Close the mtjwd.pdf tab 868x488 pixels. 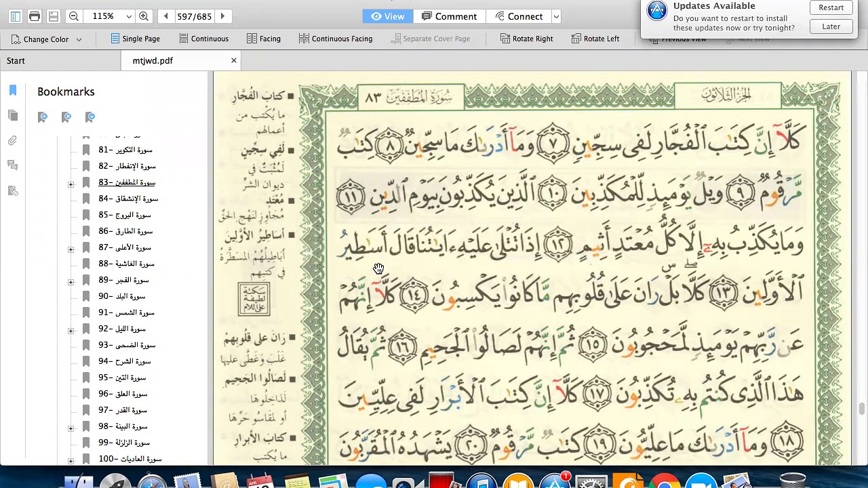(x=234, y=60)
